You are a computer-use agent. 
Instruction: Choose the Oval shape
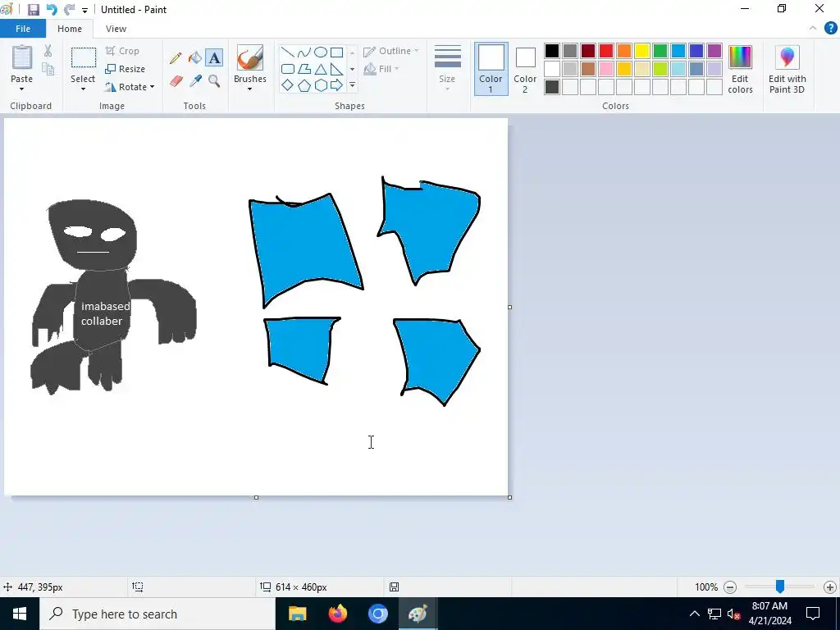point(321,52)
